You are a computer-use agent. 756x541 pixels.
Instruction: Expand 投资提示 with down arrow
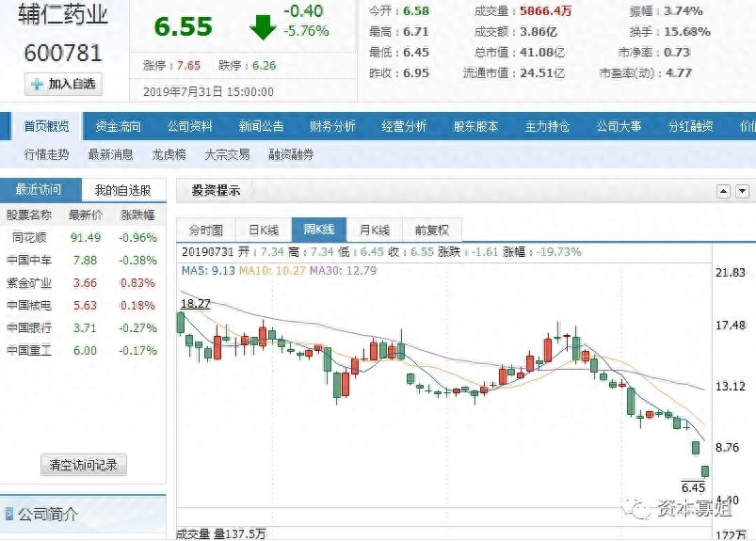pyautogui.click(x=743, y=191)
